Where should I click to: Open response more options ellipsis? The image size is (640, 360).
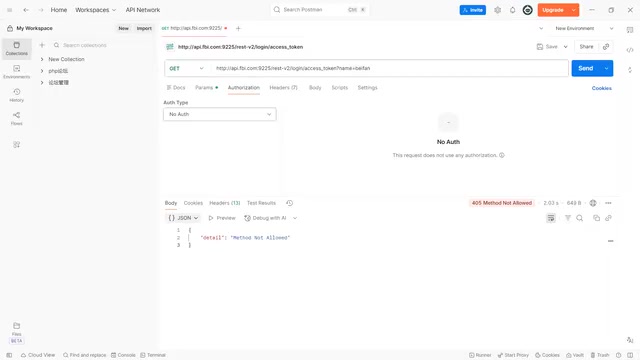pyautogui.click(x=608, y=203)
